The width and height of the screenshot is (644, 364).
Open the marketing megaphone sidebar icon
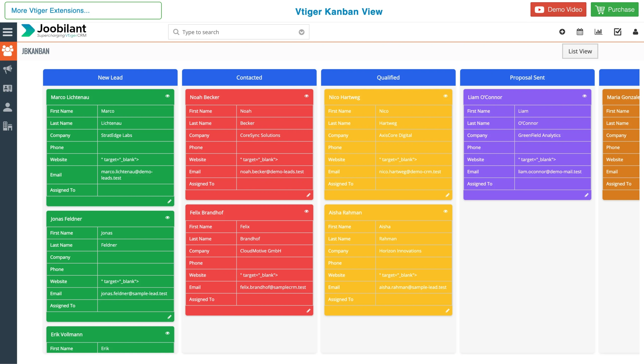(8, 69)
